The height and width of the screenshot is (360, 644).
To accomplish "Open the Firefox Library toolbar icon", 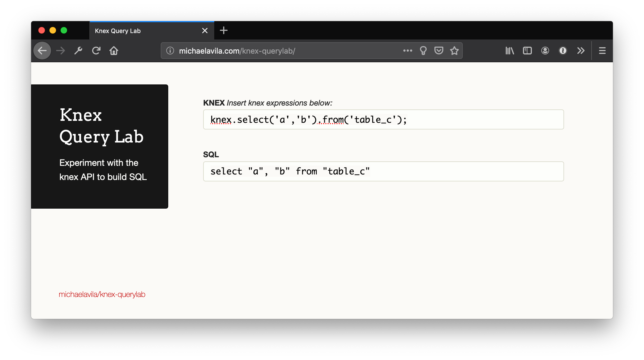I will pyautogui.click(x=509, y=51).
